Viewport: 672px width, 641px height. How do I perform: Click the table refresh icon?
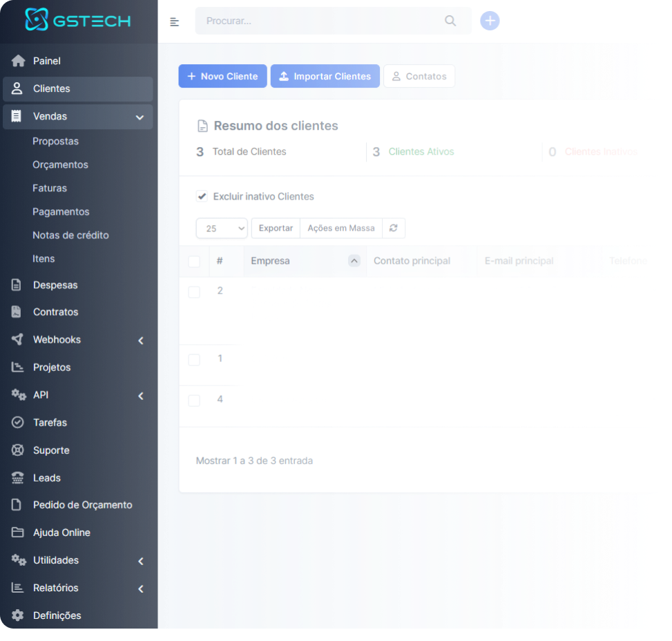[x=394, y=228]
